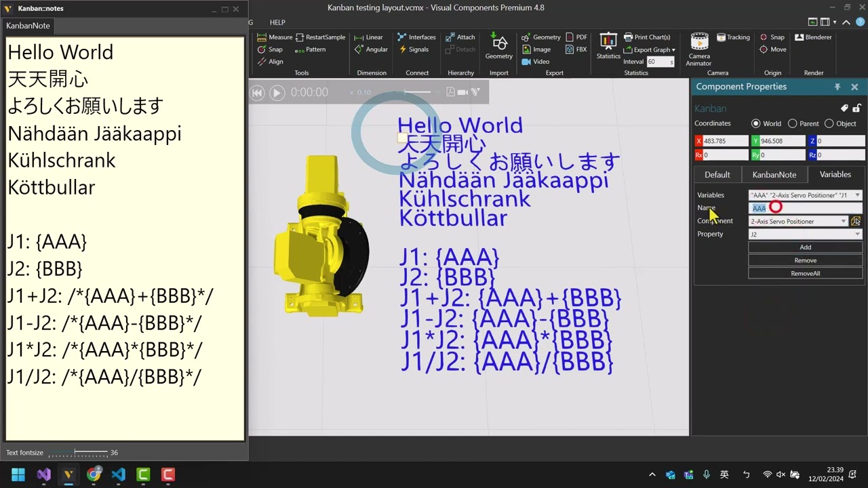
Task: Choose the Align tool
Action: (x=270, y=62)
